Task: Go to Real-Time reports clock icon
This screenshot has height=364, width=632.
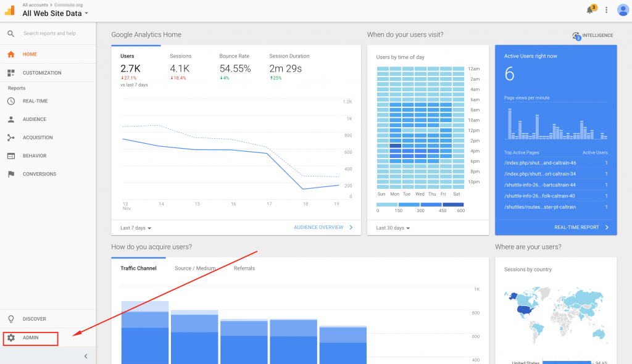Action: (11, 101)
